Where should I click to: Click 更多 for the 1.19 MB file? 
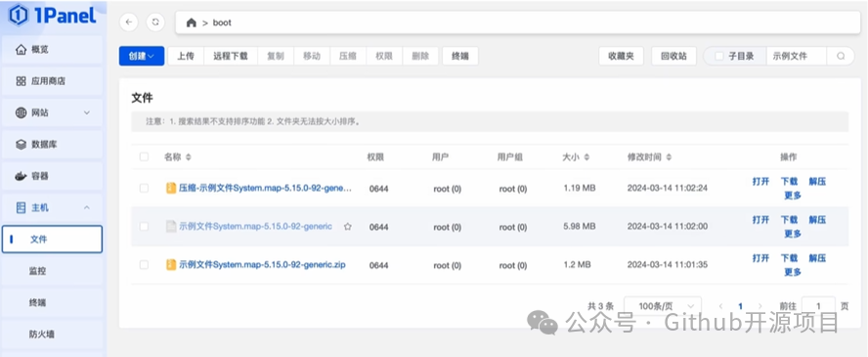point(793,196)
